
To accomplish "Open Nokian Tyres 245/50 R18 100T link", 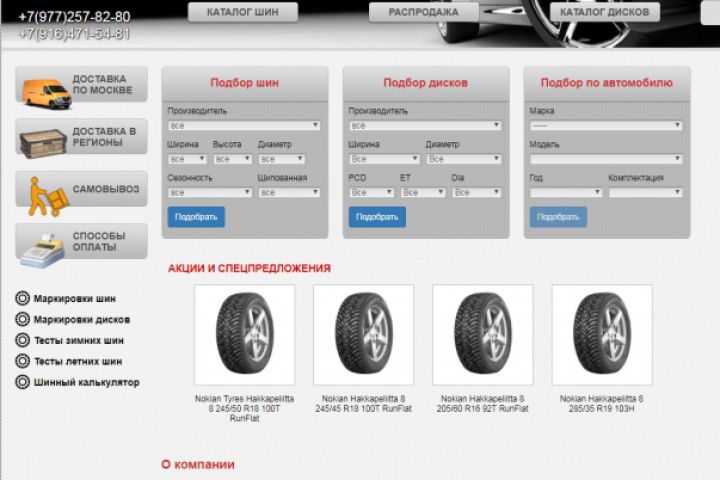I will pyautogui.click(x=245, y=408).
